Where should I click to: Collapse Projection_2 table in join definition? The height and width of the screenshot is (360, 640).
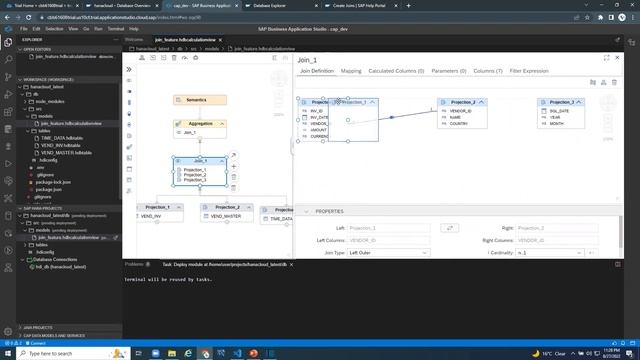pos(481,102)
